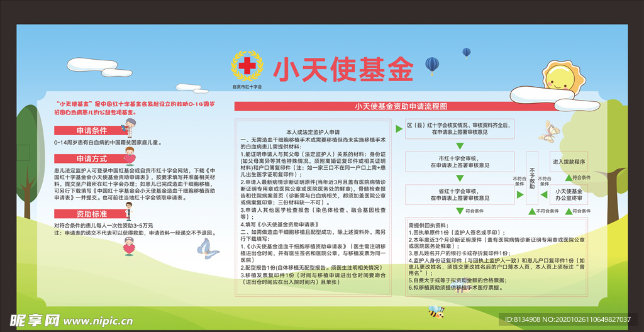This screenshot has height=332, width=644.
Task: Select the 资助标准 heading
Action: click(x=91, y=214)
